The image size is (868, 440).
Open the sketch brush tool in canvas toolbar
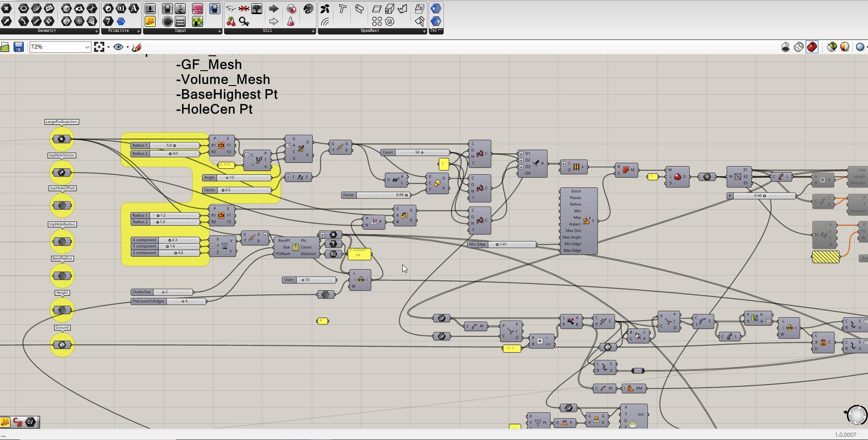pos(137,47)
